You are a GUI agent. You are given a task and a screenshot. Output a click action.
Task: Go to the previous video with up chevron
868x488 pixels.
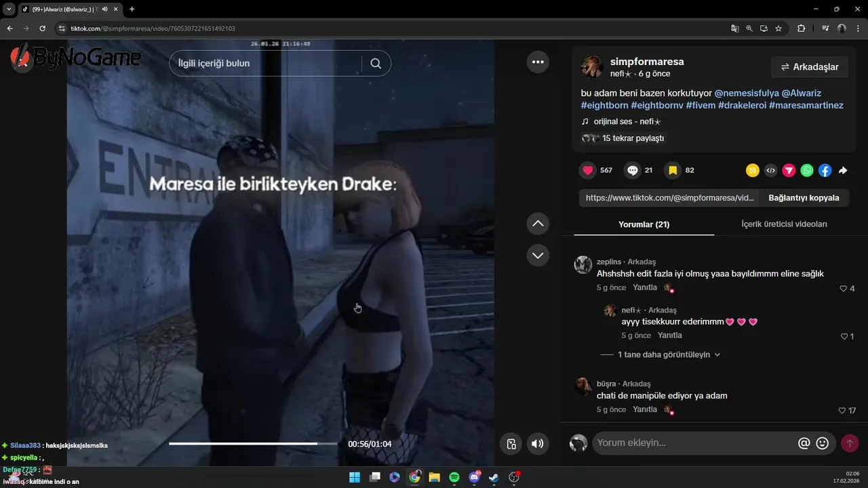(x=538, y=223)
